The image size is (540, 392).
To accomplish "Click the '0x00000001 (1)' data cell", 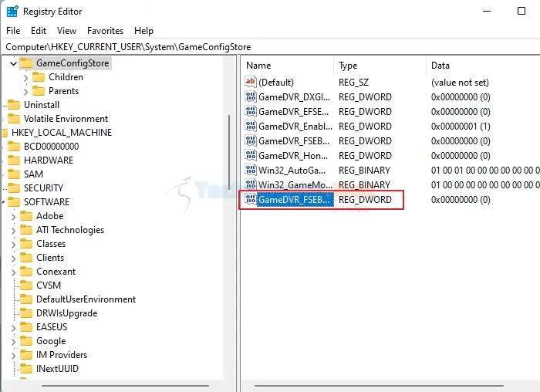I will point(461,127).
